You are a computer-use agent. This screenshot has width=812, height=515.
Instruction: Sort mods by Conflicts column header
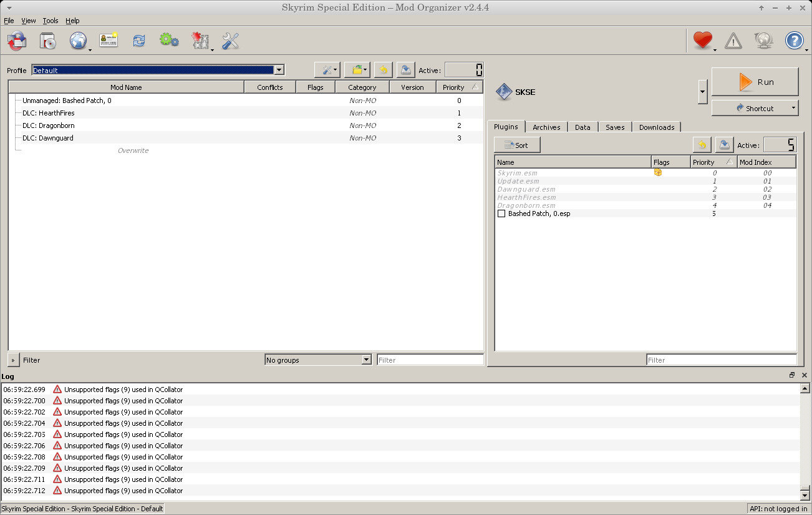pos(270,87)
